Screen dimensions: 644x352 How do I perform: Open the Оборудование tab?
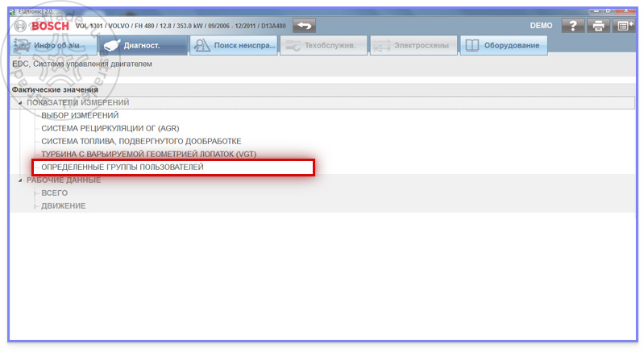click(x=504, y=45)
